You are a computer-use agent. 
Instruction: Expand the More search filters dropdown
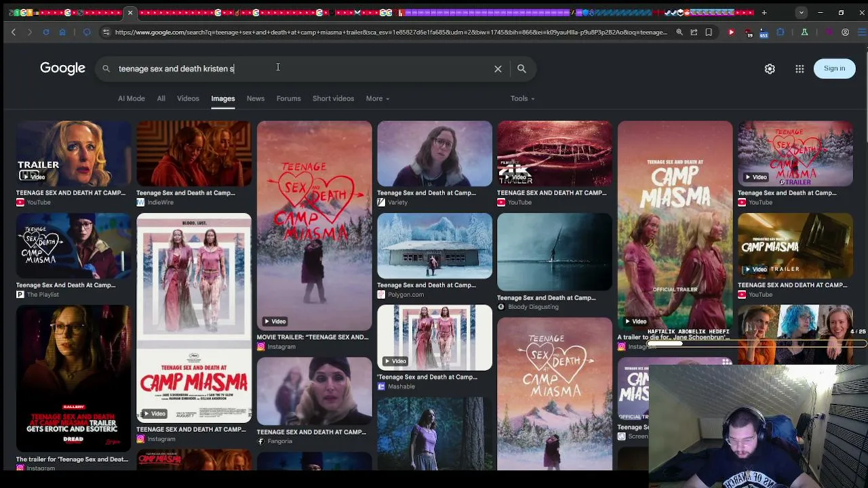pos(378,98)
